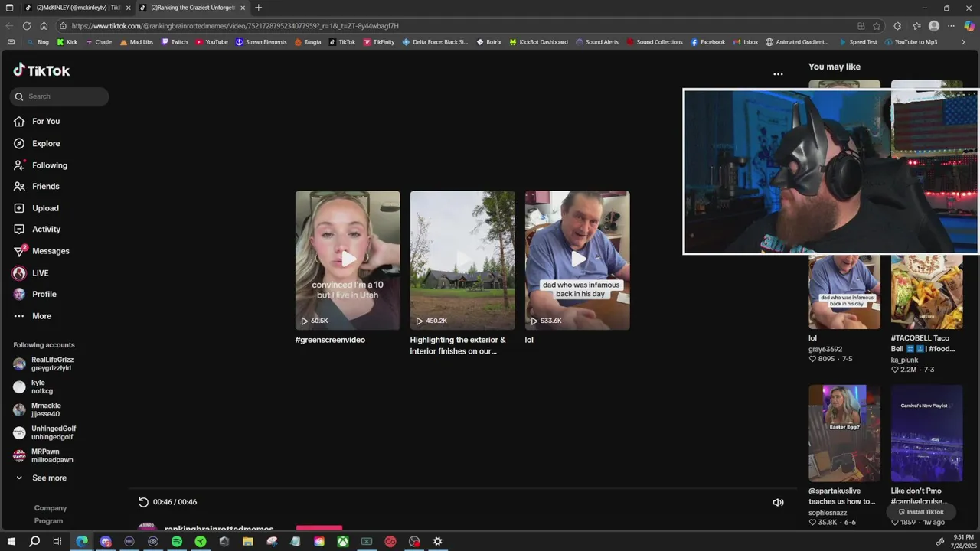Open the Facebook bookmark

tap(707, 42)
